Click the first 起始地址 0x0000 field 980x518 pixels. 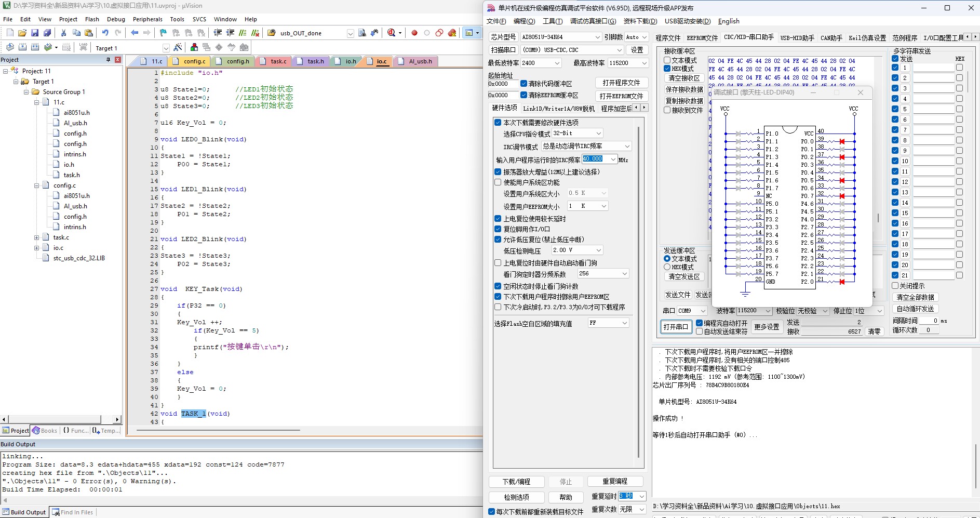pos(503,84)
